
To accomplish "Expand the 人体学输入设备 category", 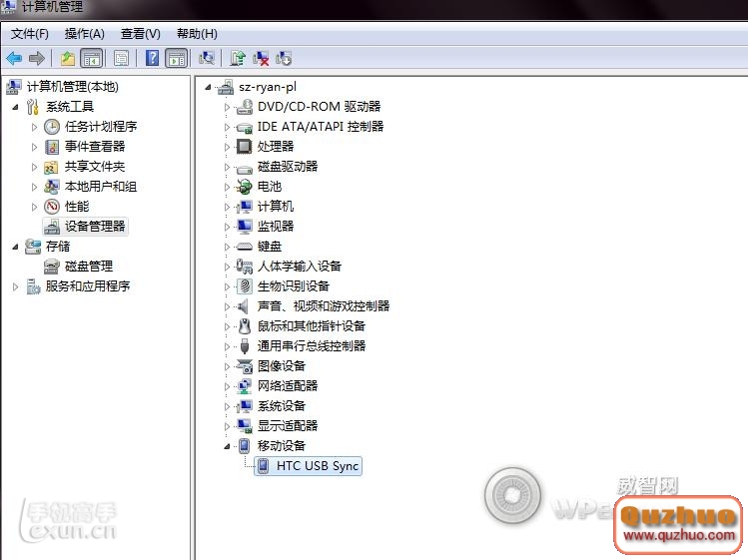I will tap(227, 268).
